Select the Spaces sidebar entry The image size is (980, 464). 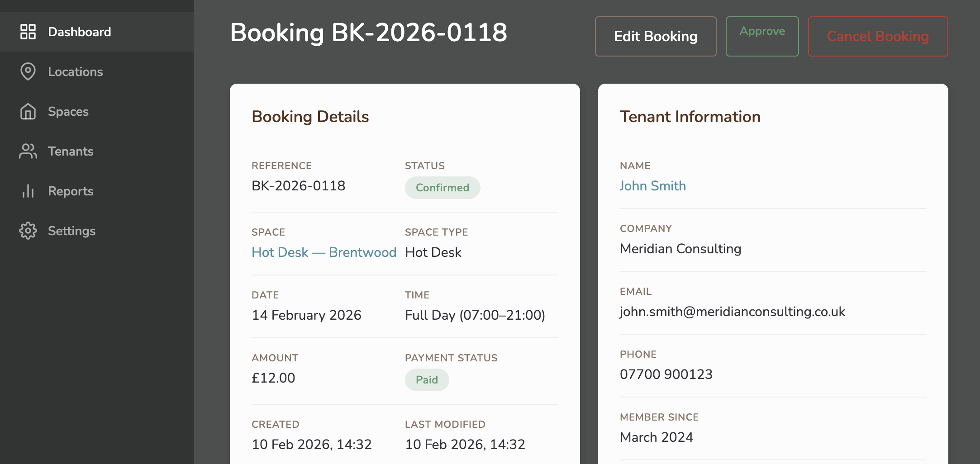click(x=68, y=111)
